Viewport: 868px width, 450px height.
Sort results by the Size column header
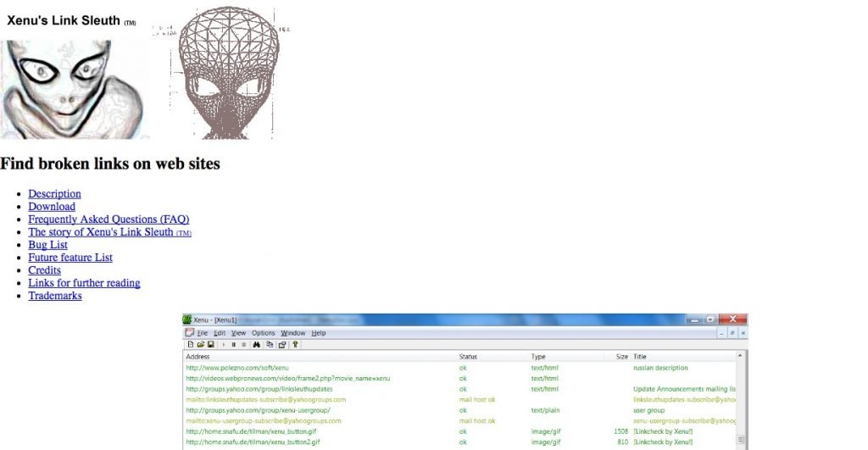pyautogui.click(x=621, y=357)
